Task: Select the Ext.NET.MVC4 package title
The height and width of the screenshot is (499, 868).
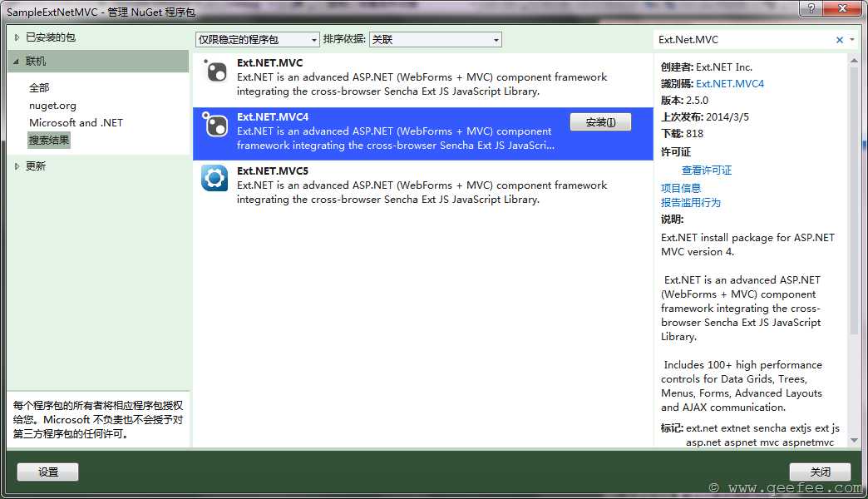Action: point(273,117)
